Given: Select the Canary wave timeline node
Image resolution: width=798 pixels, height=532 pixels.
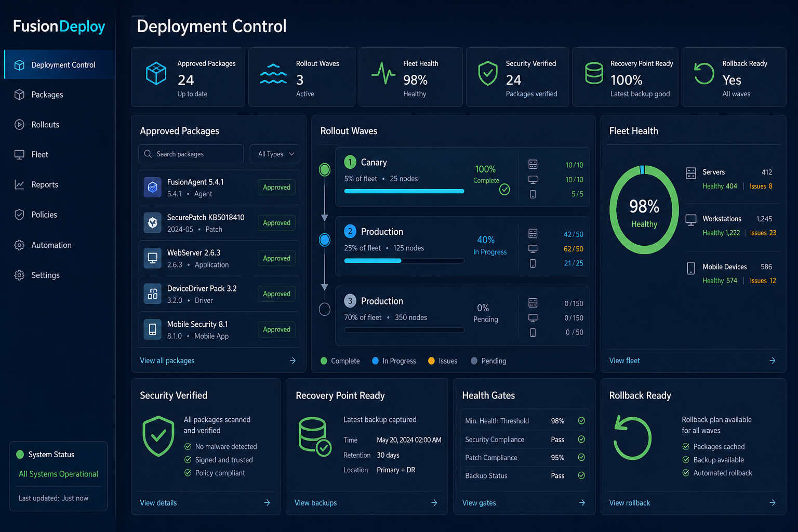Looking at the screenshot, I should coord(325,170).
